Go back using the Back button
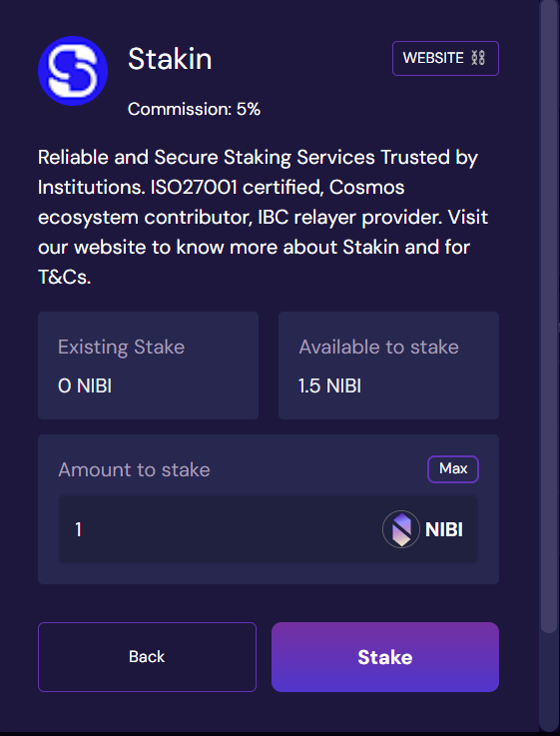 (x=148, y=657)
